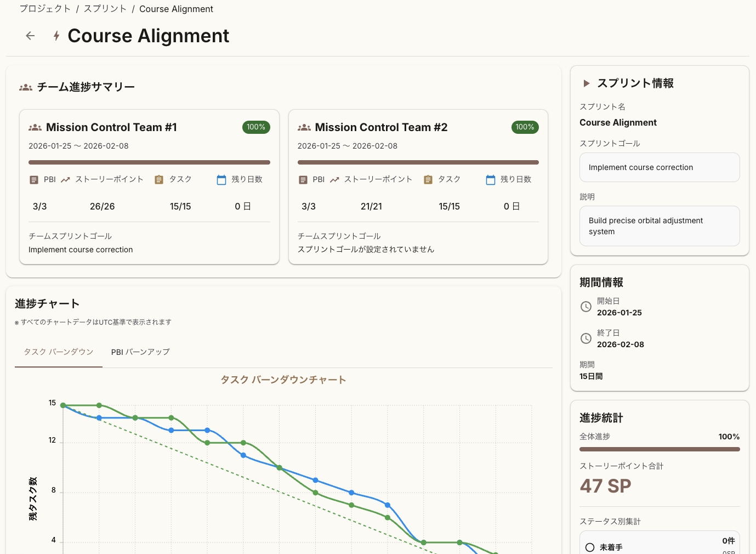Click the PBI list icon in Team #1 card
Viewport: 756px width, 554px height.
[x=34, y=180]
